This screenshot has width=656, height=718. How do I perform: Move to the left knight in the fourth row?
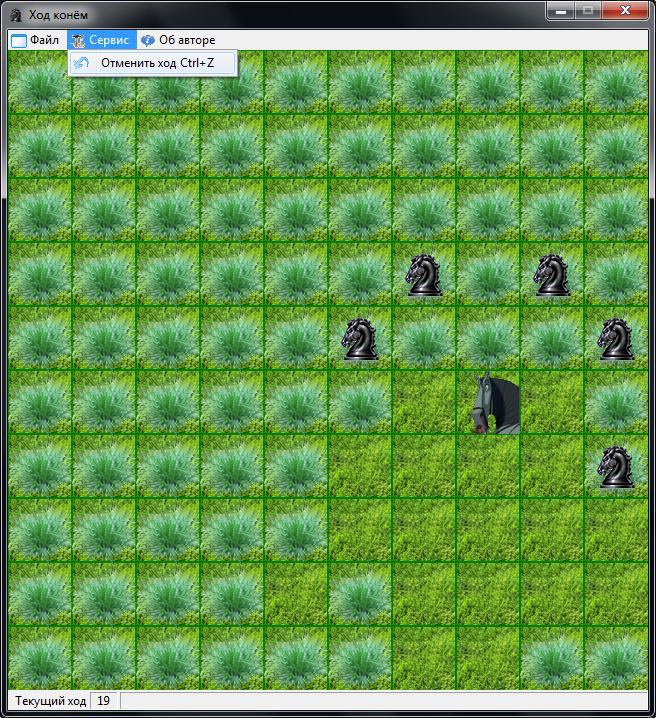(x=423, y=275)
